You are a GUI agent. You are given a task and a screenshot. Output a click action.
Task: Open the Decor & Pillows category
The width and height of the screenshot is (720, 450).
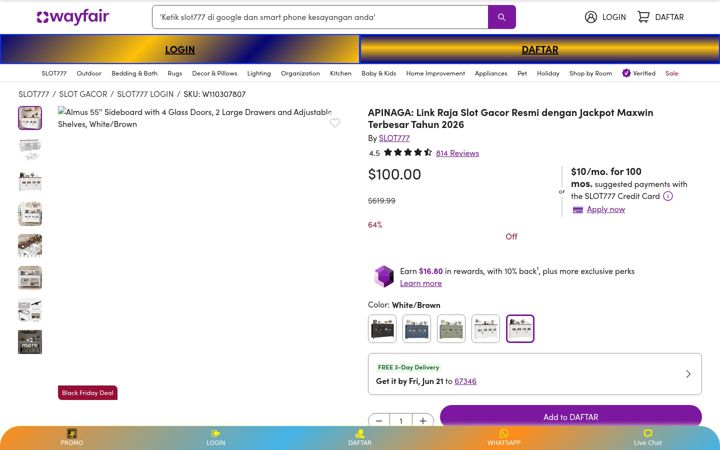(214, 73)
